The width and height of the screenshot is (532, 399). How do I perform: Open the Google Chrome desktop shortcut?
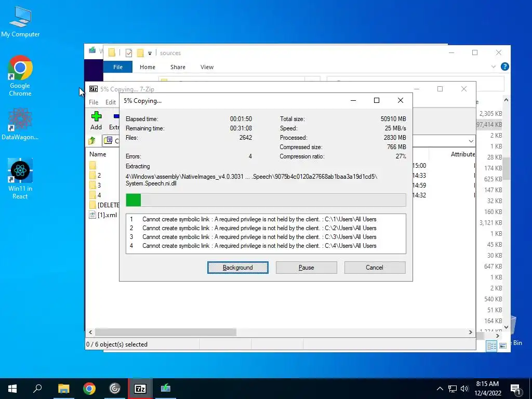pyautogui.click(x=20, y=76)
